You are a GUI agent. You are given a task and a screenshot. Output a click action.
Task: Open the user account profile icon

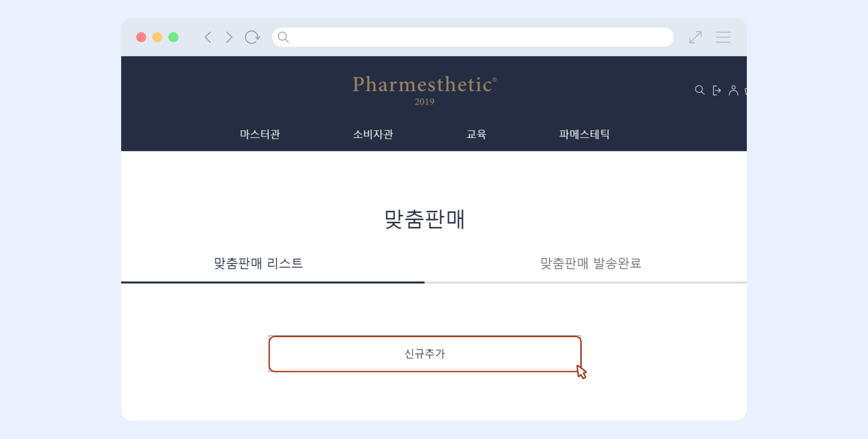[x=733, y=91]
